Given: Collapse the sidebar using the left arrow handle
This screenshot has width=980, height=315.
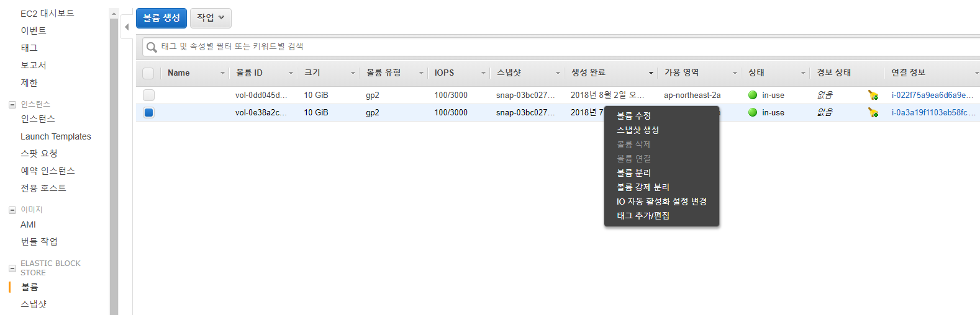Looking at the screenshot, I should point(127,27).
